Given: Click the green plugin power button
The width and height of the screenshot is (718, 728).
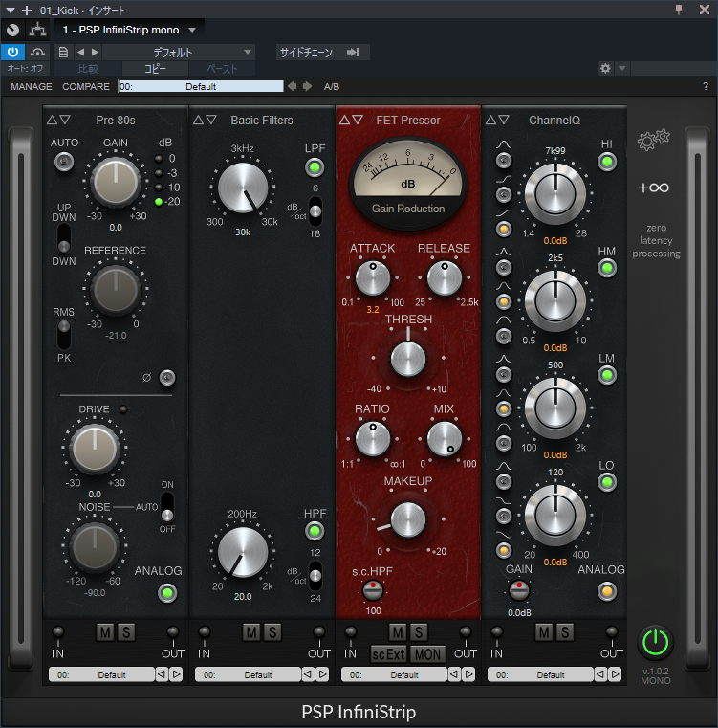Looking at the screenshot, I should pos(655,641).
